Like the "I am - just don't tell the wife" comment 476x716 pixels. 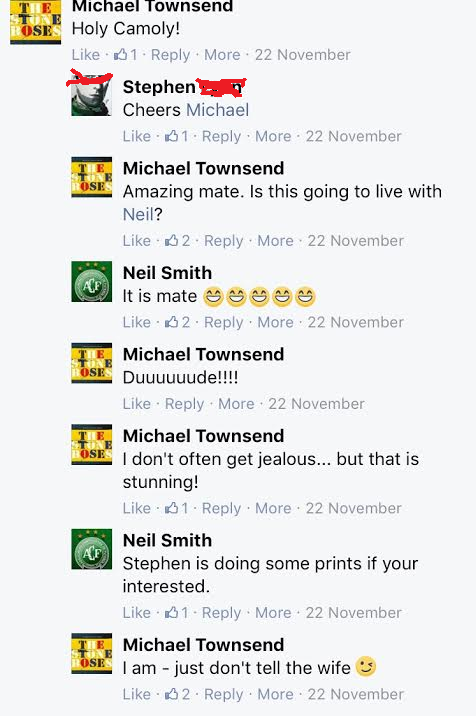137,695
